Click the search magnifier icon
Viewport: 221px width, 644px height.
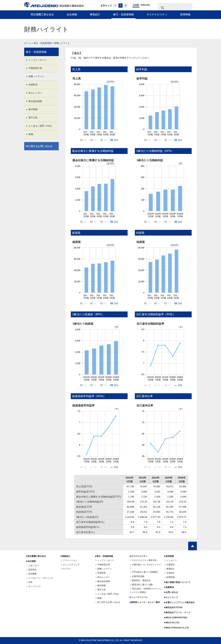162,8
